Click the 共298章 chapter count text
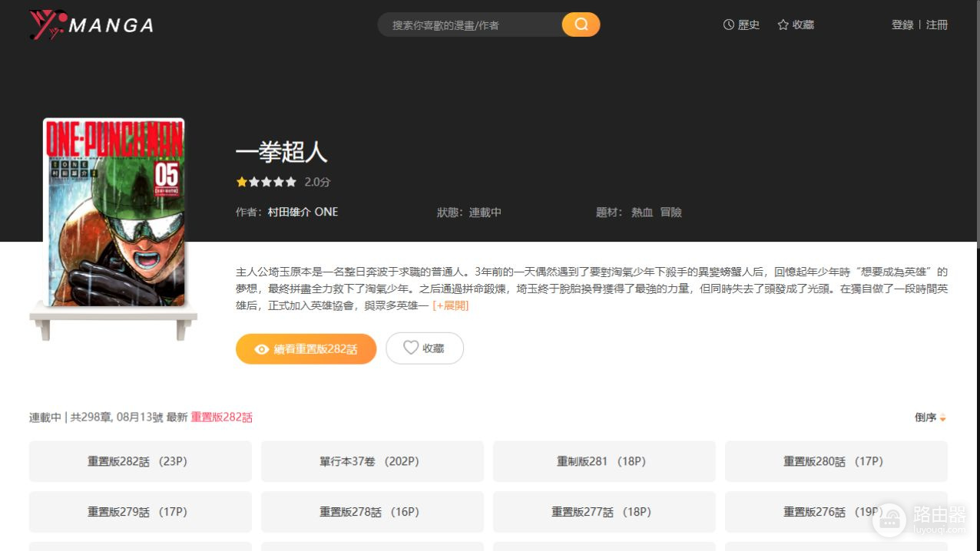 pyautogui.click(x=92, y=417)
